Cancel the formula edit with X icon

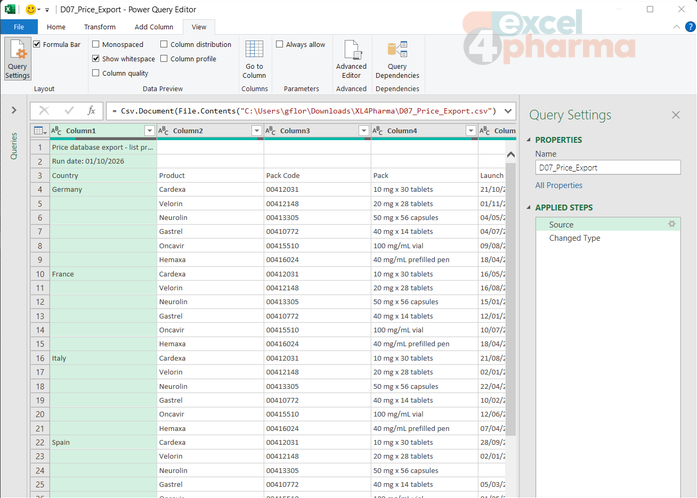tap(44, 110)
